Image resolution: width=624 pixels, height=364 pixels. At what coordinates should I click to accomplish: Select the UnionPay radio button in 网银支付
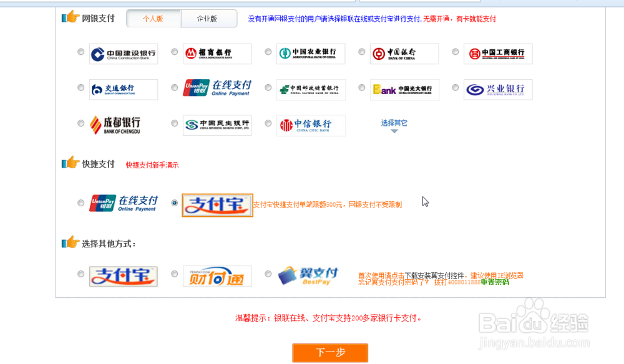point(174,87)
